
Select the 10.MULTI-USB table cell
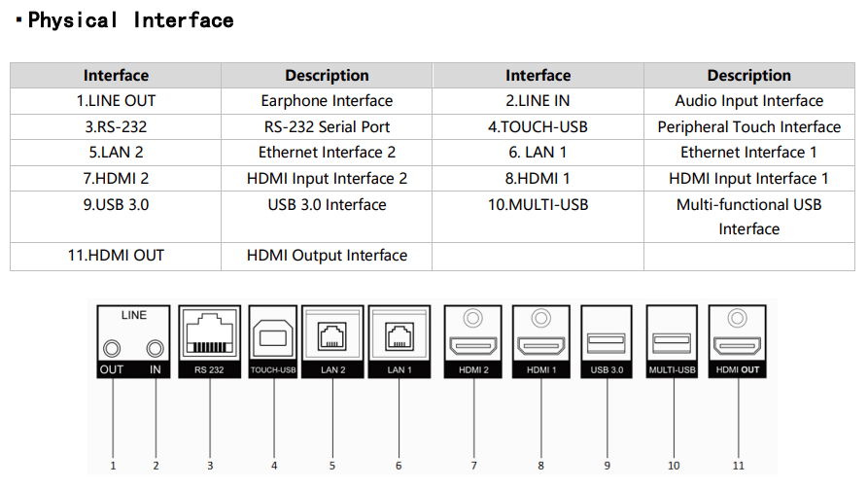[x=538, y=217]
